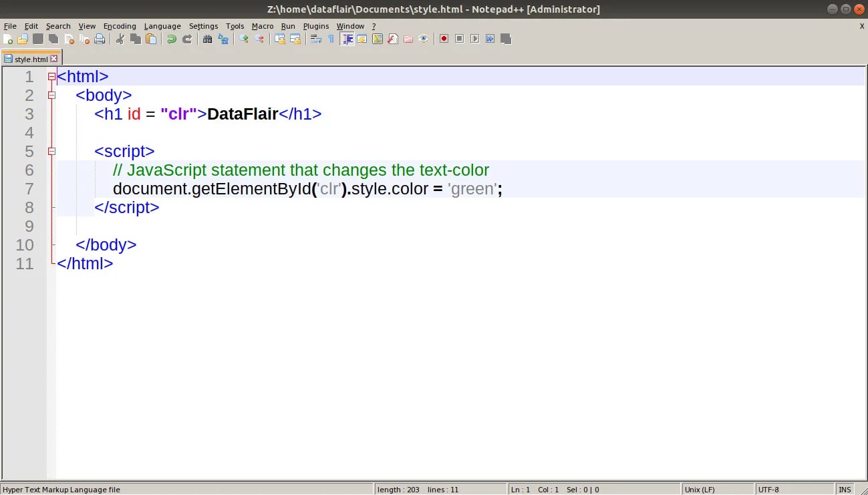The width and height of the screenshot is (868, 495).
Task: Click the Save All toolbar icon
Action: click(x=53, y=39)
